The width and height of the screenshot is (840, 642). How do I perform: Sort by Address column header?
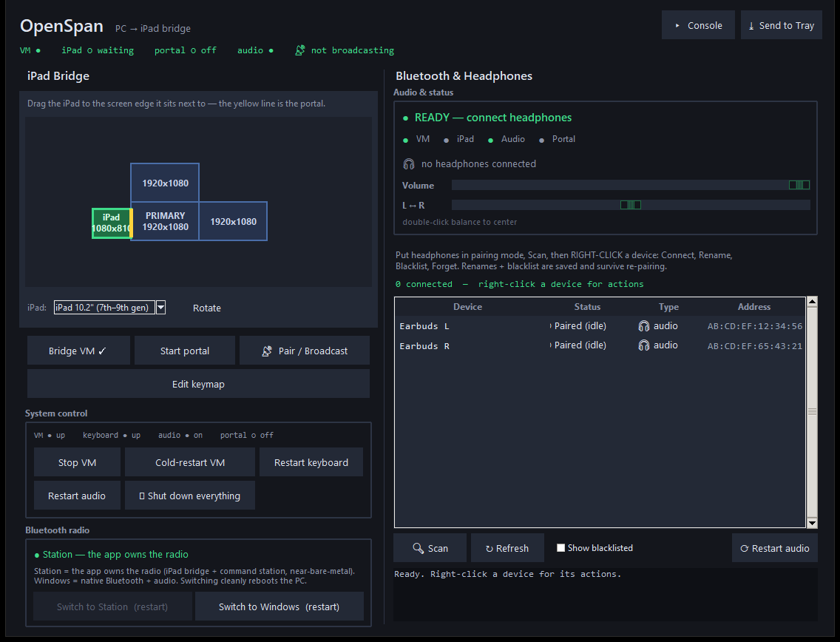click(x=753, y=306)
